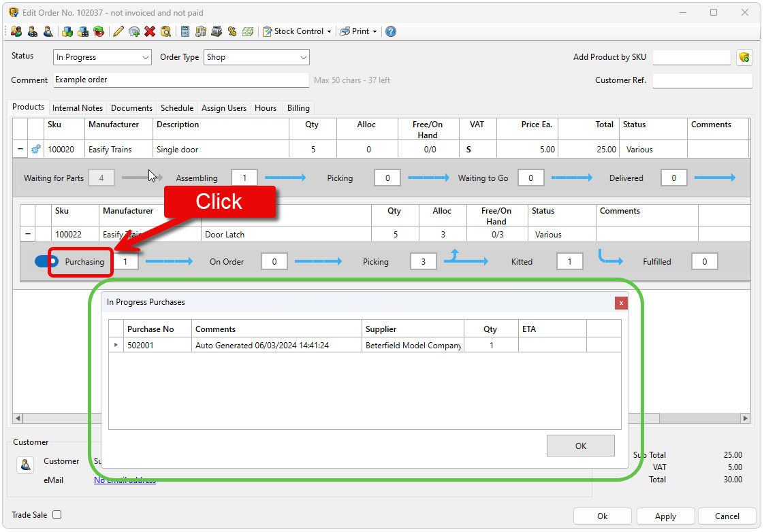Viewport: 764px width, 532px height.
Task: Click the customer lookup icon in Customer panel
Action: [25, 465]
